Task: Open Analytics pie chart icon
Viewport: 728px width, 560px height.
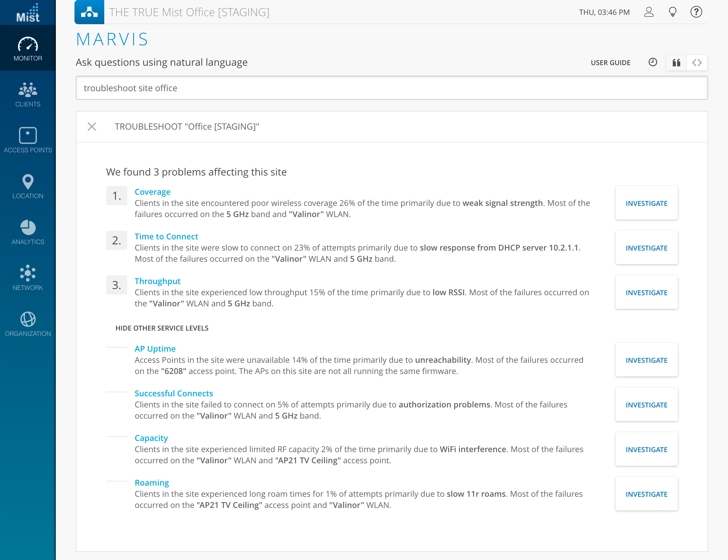Action: (28, 232)
